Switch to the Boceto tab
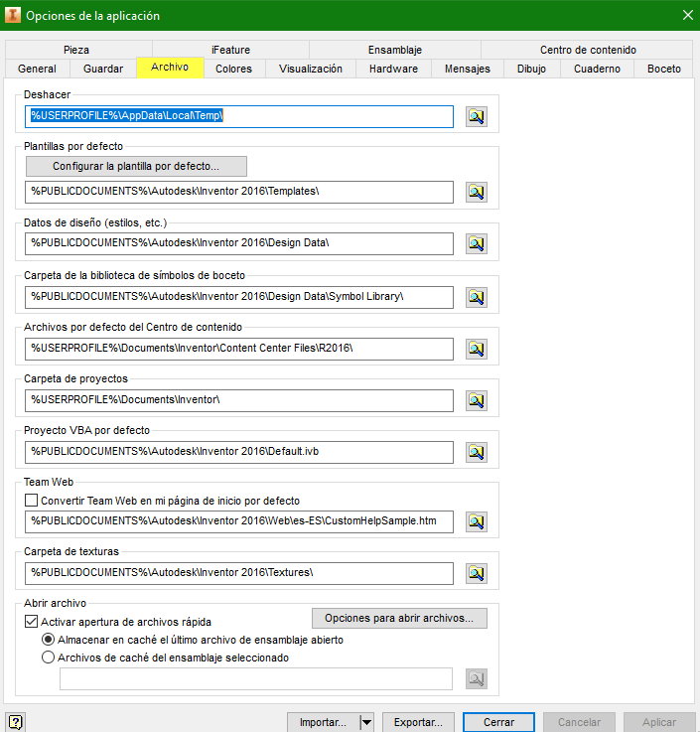 (664, 69)
